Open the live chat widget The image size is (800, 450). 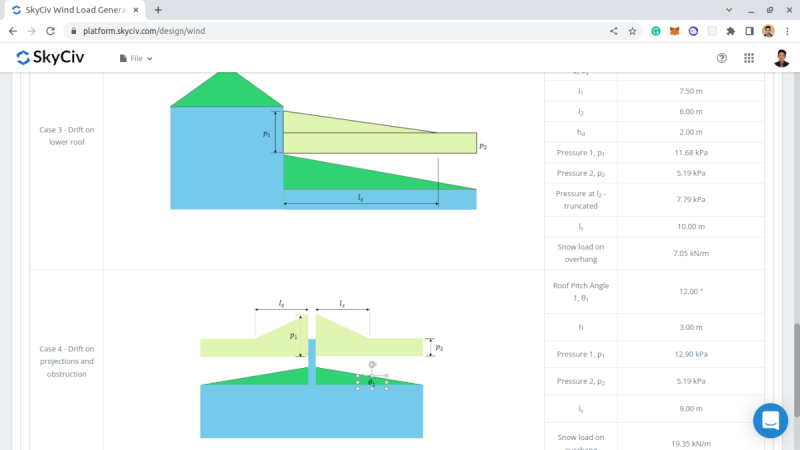click(770, 420)
